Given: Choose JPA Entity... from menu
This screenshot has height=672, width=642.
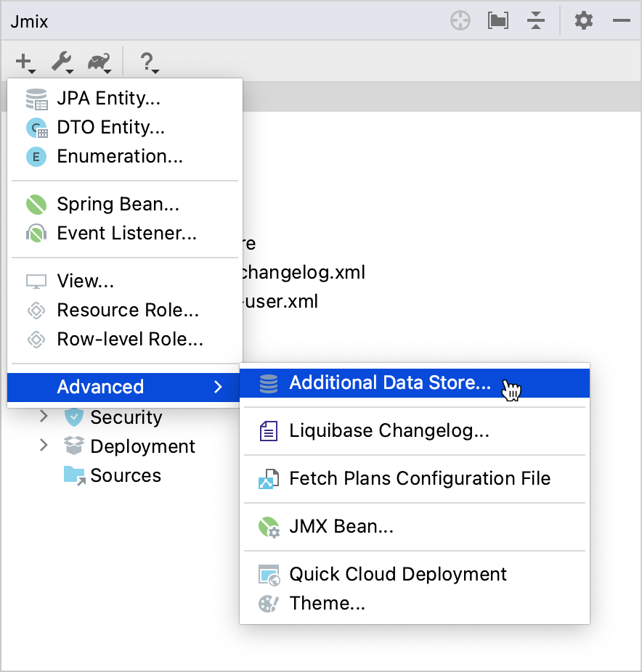Looking at the screenshot, I should pos(125,99).
